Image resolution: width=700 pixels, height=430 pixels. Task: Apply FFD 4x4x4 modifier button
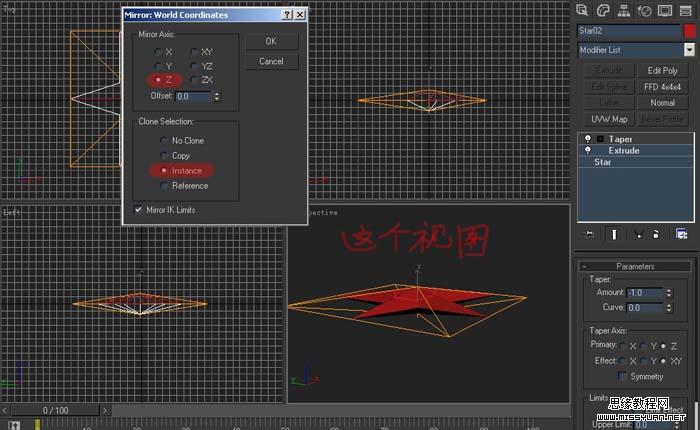(x=662, y=87)
